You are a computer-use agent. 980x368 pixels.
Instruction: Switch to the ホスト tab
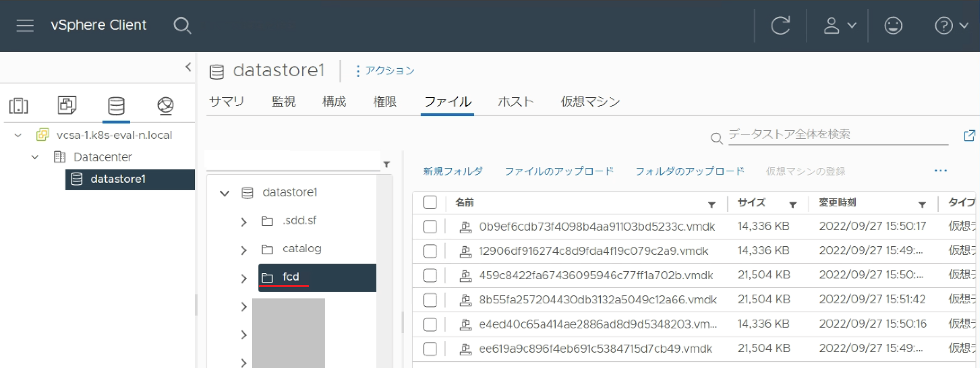[x=516, y=102]
